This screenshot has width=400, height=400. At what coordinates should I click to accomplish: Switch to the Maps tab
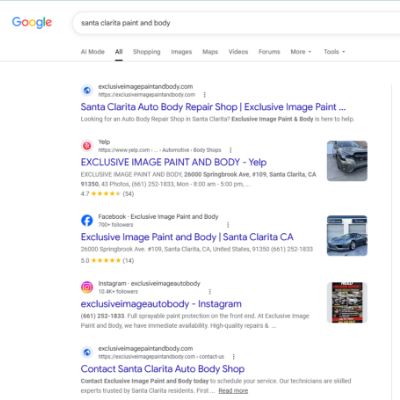[x=210, y=52]
